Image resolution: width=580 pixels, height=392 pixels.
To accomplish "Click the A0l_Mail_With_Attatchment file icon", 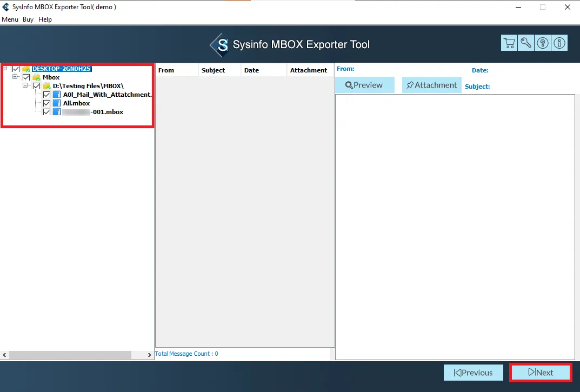I will click(57, 95).
